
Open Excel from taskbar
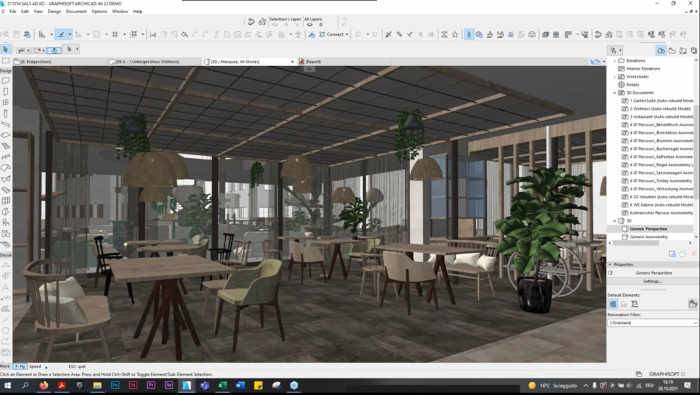pyautogui.click(x=222, y=386)
